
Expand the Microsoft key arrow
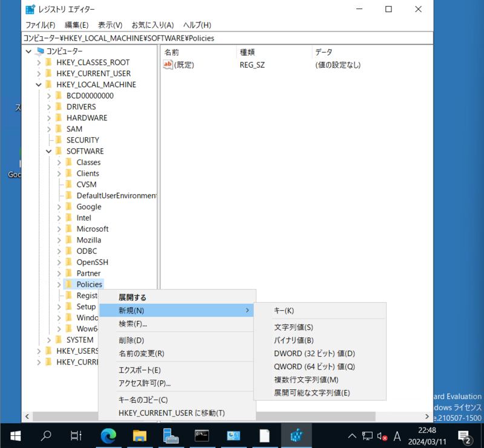59,229
